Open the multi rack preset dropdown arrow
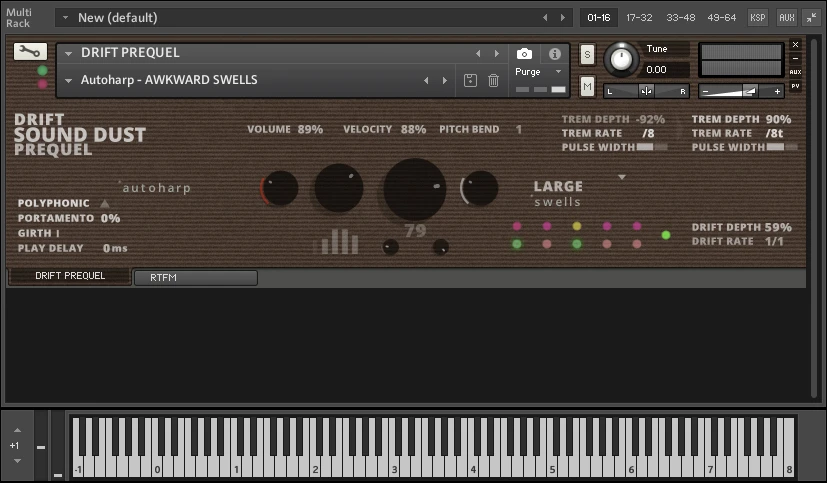827x483 pixels. click(65, 17)
